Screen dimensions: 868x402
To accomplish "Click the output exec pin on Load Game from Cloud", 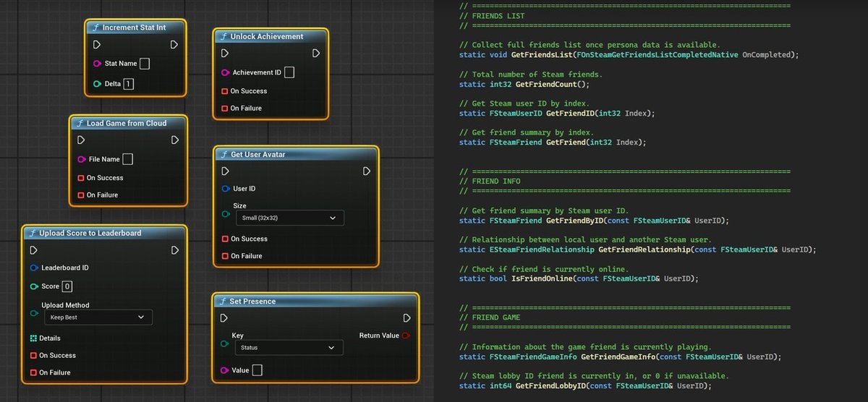I will pos(175,140).
